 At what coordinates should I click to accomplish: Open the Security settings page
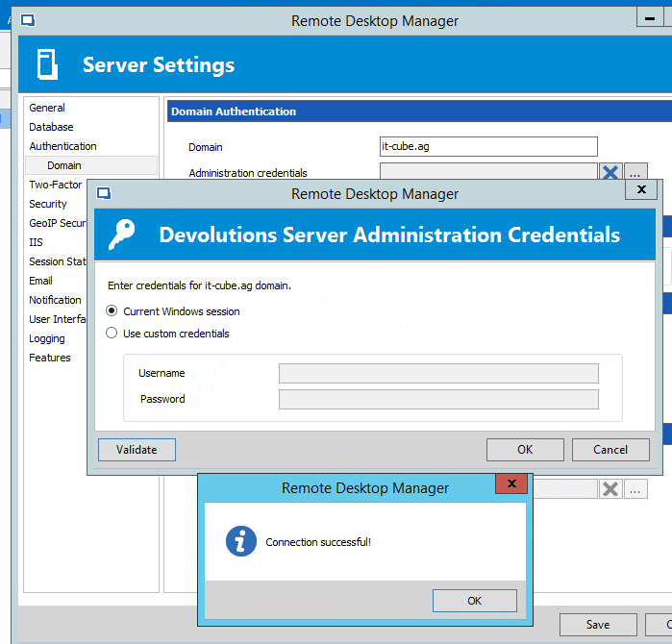click(48, 204)
